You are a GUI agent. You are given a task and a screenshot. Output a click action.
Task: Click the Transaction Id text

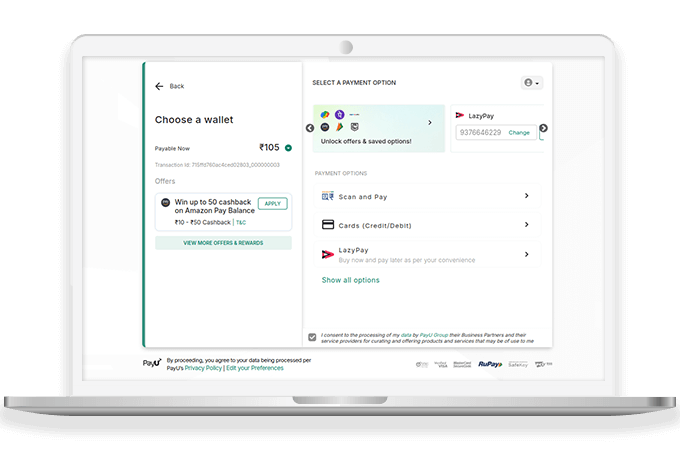point(217,165)
